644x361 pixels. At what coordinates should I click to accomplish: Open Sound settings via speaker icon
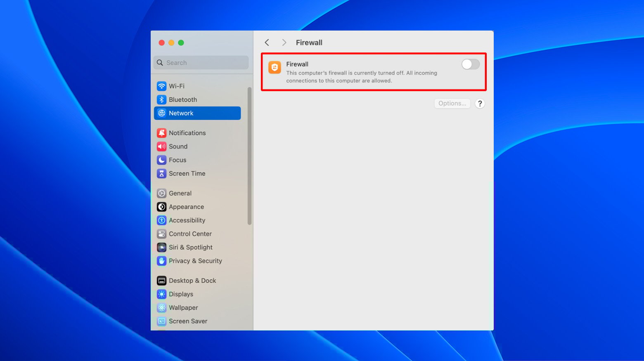tap(161, 146)
